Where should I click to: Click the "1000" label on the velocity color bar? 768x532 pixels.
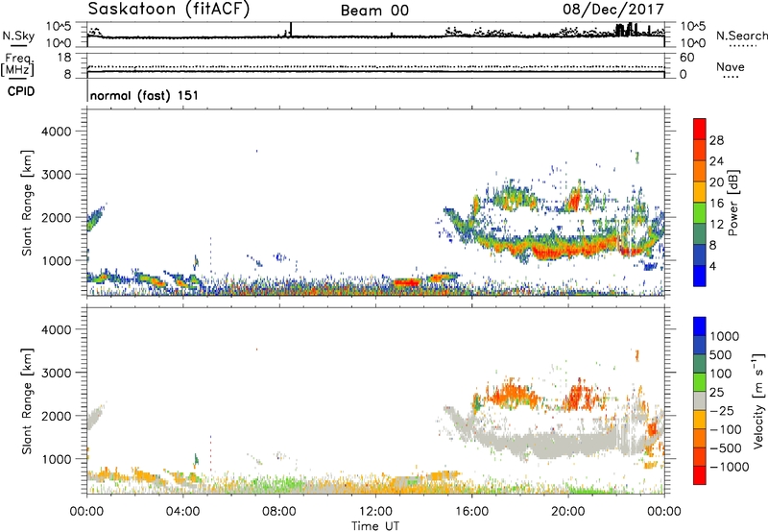coord(725,336)
